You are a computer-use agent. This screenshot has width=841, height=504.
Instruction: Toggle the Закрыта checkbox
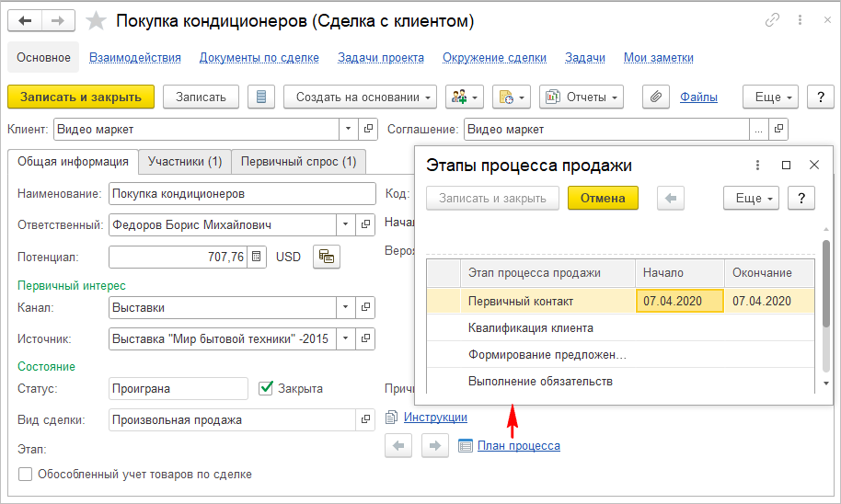(267, 388)
